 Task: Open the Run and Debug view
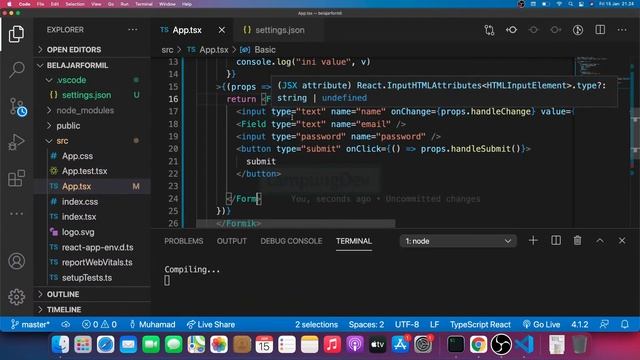tap(16, 142)
